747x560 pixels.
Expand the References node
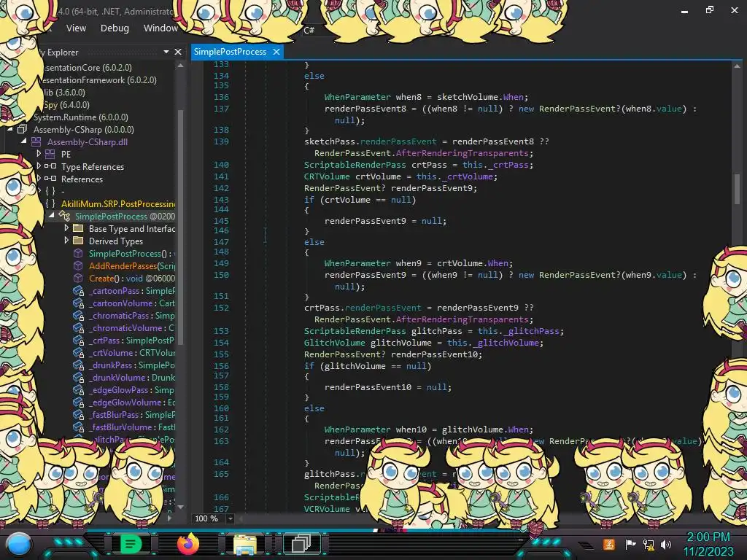tap(39, 178)
